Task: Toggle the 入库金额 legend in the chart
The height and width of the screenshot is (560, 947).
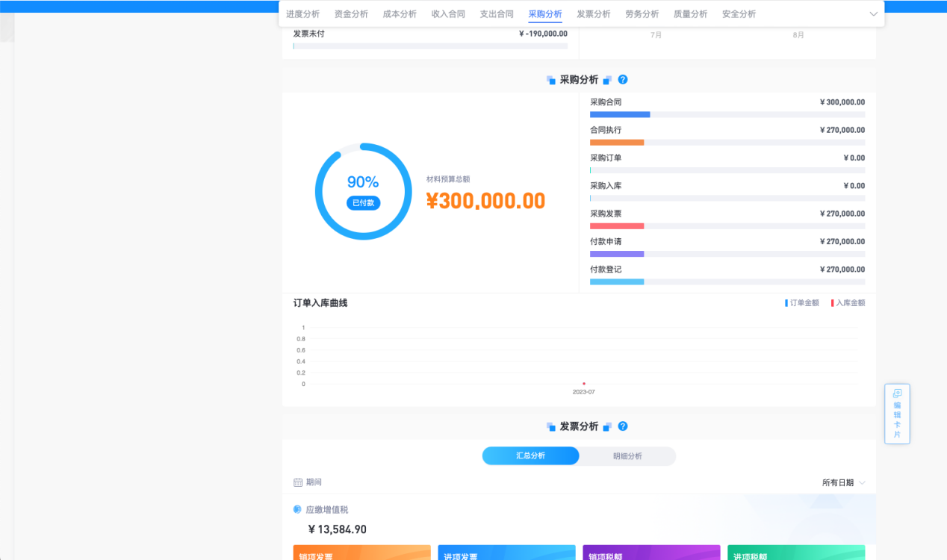Action: point(848,302)
